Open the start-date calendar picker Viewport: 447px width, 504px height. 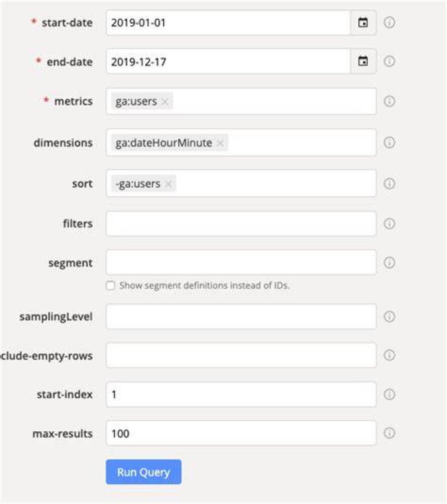click(363, 22)
